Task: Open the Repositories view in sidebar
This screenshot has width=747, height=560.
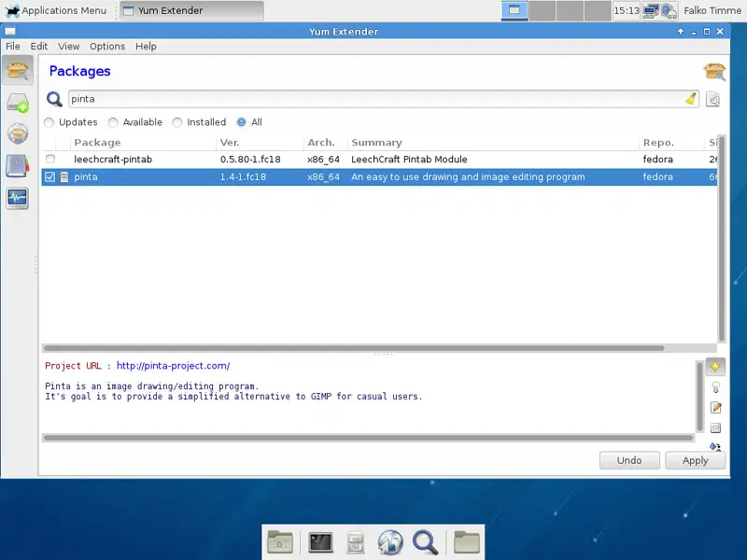Action: [18, 133]
